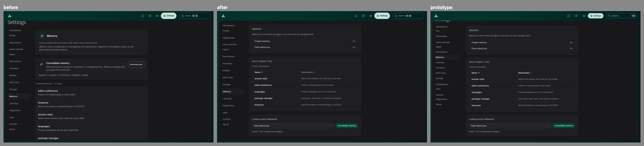Open You in prototype panel sidebar

tap(447, 31)
